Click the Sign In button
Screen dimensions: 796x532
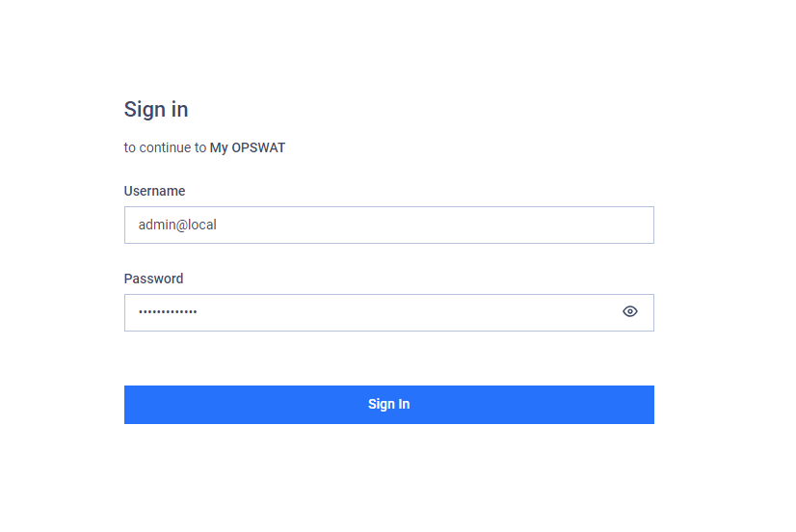[x=389, y=405]
